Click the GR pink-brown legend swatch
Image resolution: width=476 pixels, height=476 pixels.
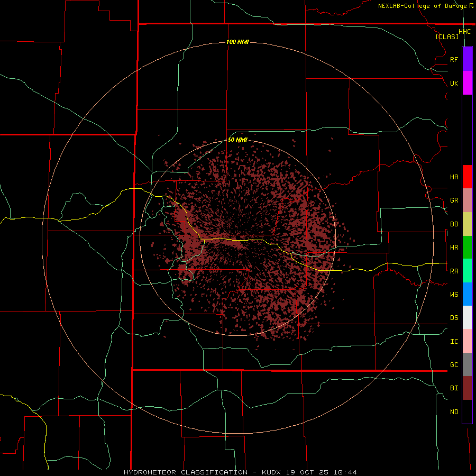click(x=467, y=200)
